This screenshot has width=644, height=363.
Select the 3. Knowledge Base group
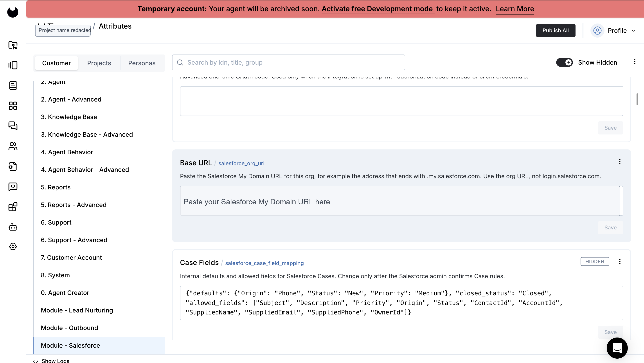click(99, 117)
